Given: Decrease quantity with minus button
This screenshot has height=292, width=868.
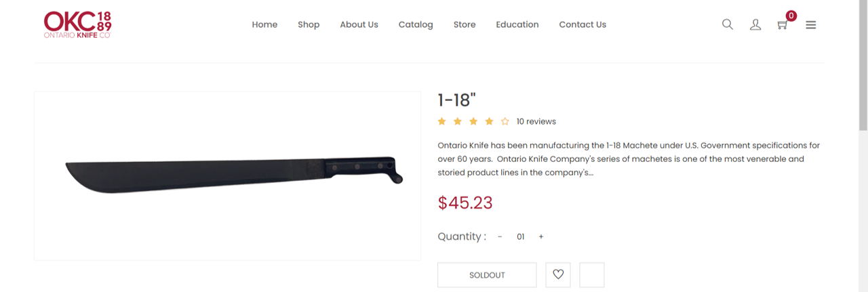Looking at the screenshot, I should pyautogui.click(x=500, y=237).
